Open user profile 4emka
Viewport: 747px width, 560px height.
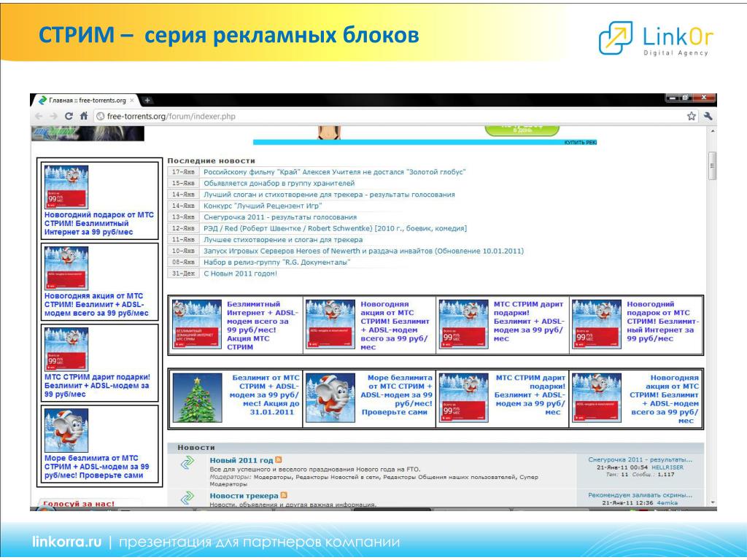667,503
